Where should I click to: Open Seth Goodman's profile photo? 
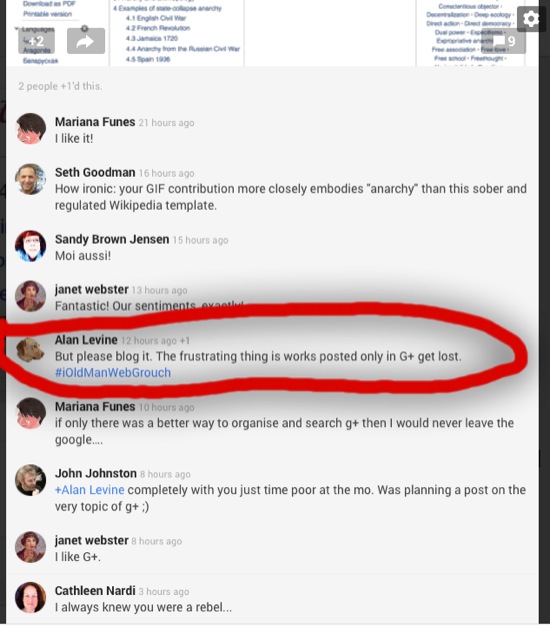point(30,179)
